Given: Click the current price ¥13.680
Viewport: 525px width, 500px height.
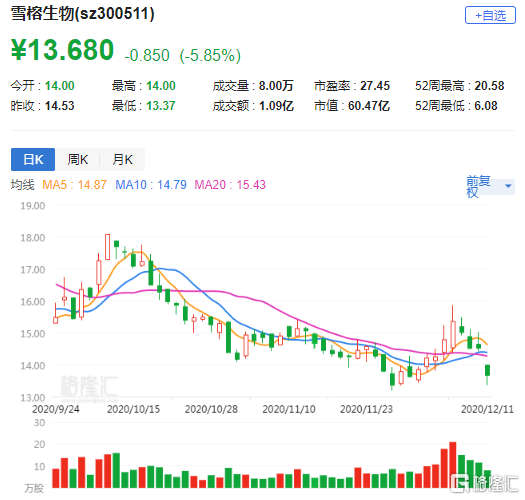Looking at the screenshot, I should coord(62,50).
